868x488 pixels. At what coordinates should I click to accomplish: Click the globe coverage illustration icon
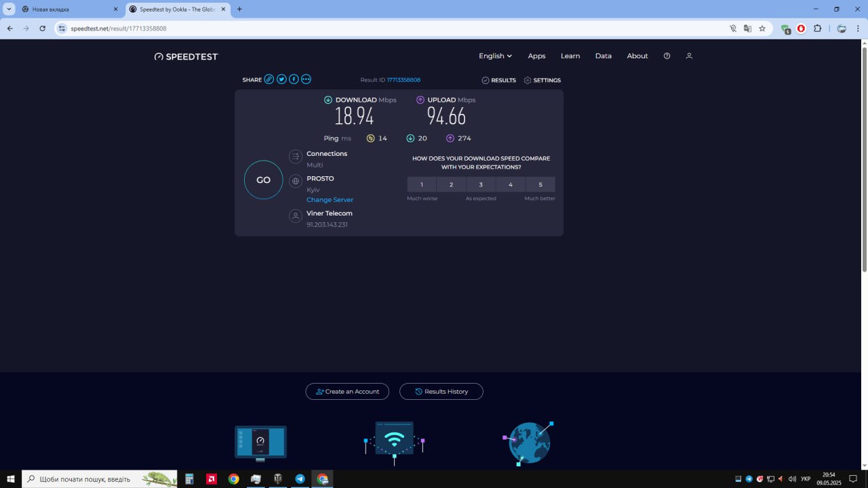(529, 443)
